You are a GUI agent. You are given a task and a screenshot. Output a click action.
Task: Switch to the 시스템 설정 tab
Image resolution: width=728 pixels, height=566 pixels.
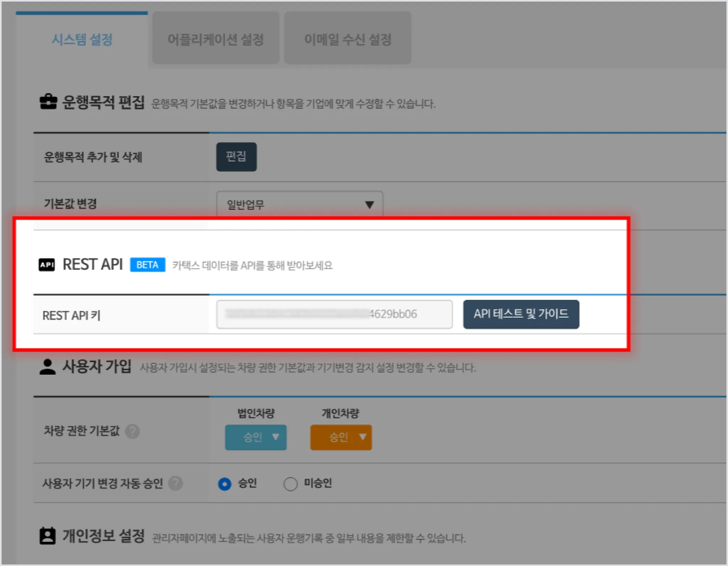tap(82, 39)
